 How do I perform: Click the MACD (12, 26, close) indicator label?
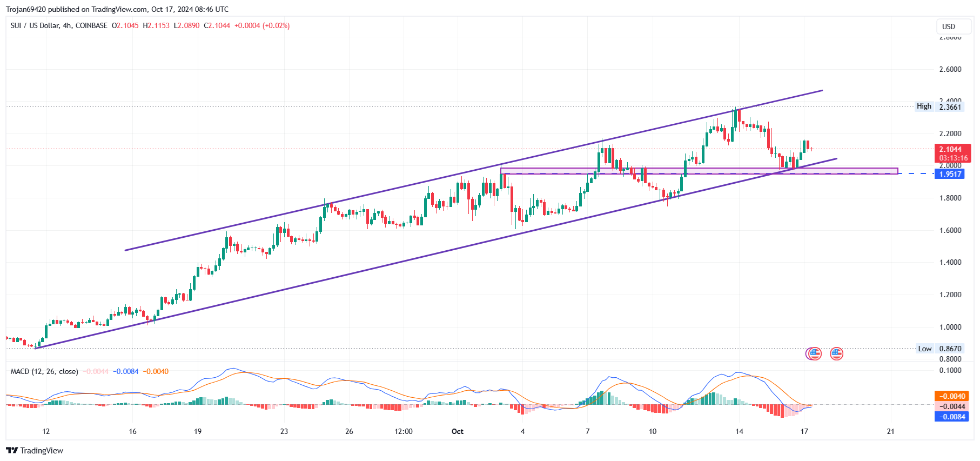(44, 371)
